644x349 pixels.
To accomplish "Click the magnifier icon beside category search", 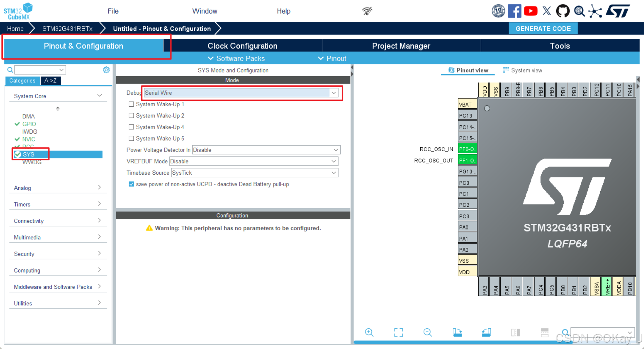I will point(10,70).
